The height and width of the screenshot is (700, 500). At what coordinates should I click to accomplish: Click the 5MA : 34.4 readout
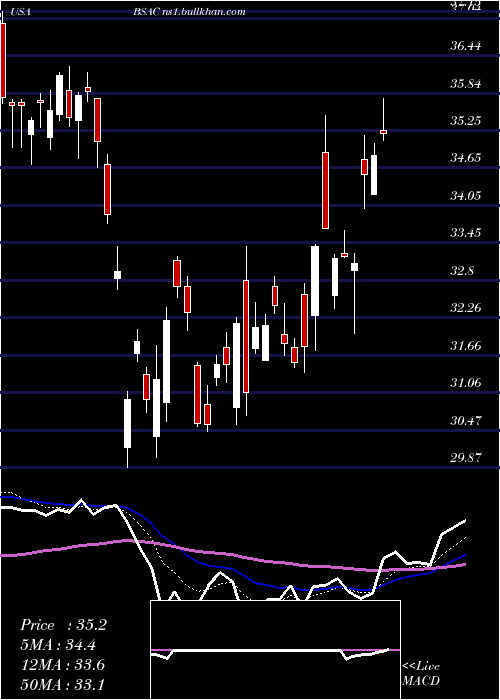(58, 645)
